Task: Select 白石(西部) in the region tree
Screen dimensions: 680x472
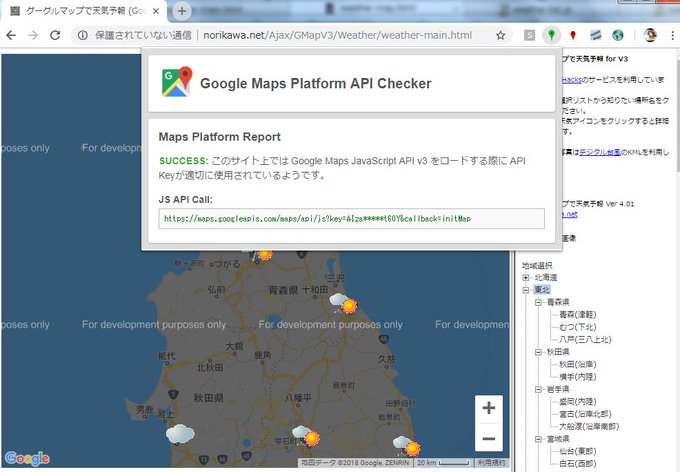Action: 578,464
